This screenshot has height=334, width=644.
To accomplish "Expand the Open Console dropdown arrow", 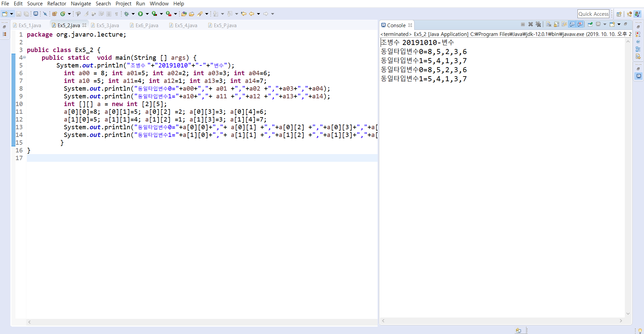I will point(619,24).
